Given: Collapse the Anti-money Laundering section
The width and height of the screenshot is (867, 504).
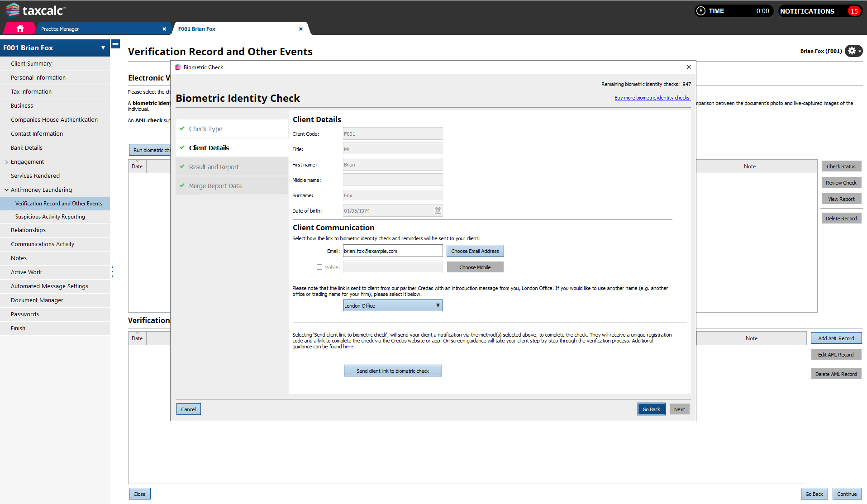Looking at the screenshot, I should pos(6,190).
